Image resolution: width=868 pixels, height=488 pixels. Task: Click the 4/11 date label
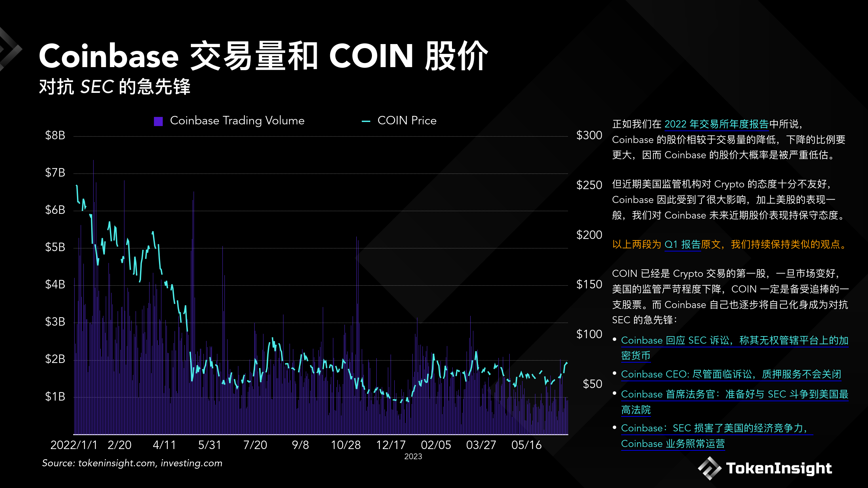tap(164, 445)
